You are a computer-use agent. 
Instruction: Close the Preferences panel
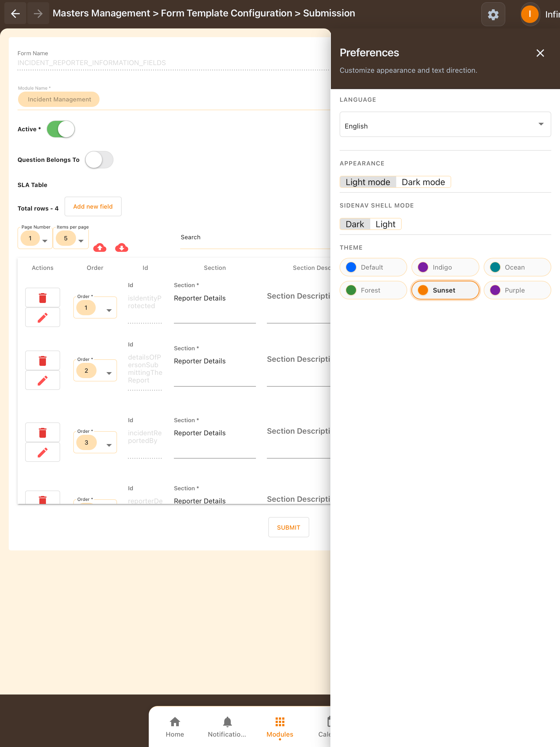point(540,53)
